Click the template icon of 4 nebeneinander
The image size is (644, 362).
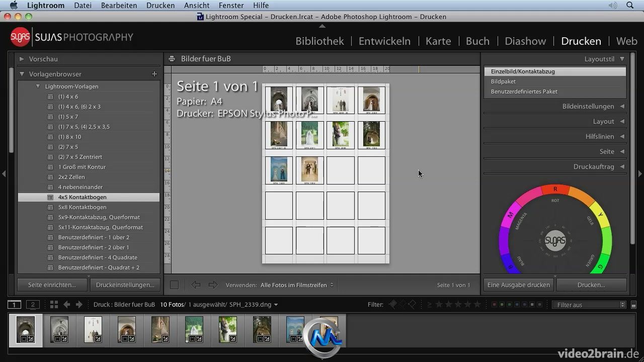50,187
